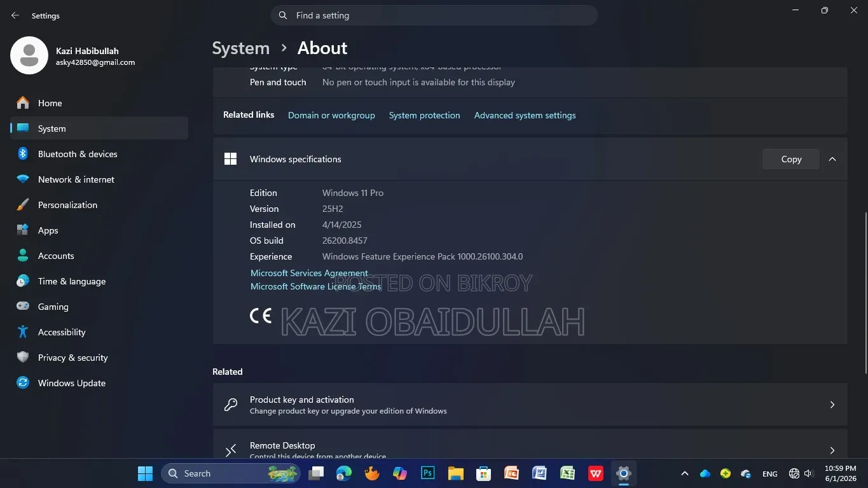
Task: Click the Windows logo in Windows specifications
Action: coord(231,159)
